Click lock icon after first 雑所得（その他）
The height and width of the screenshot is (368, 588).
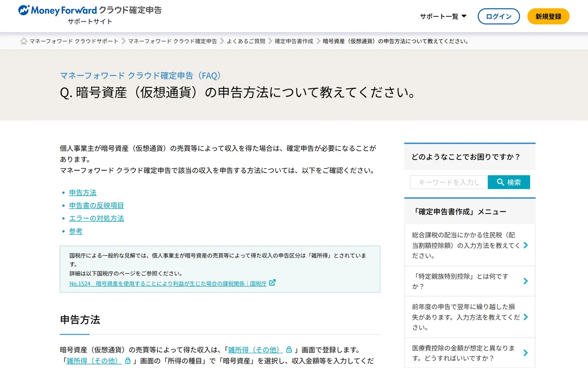click(289, 350)
